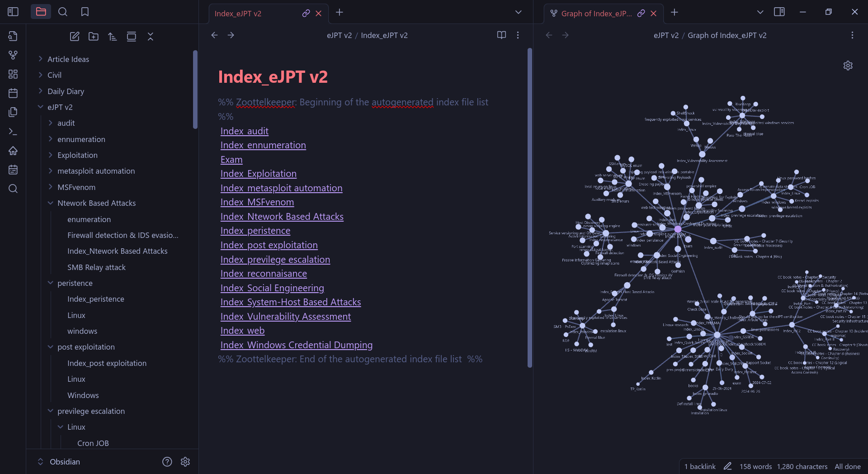Open the SMB Relay attack note
This screenshot has height=474, width=868.
tap(96, 267)
